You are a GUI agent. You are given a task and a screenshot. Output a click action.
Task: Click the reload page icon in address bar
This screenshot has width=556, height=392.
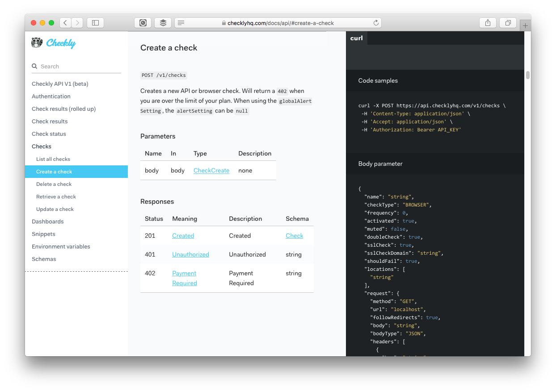click(x=376, y=23)
